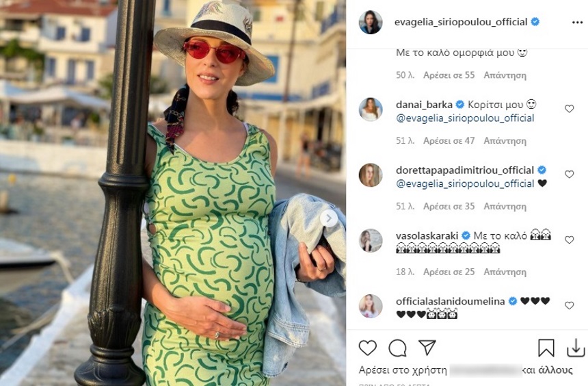Go to next photo with carousel arrow
588x386 pixels.
(328, 218)
